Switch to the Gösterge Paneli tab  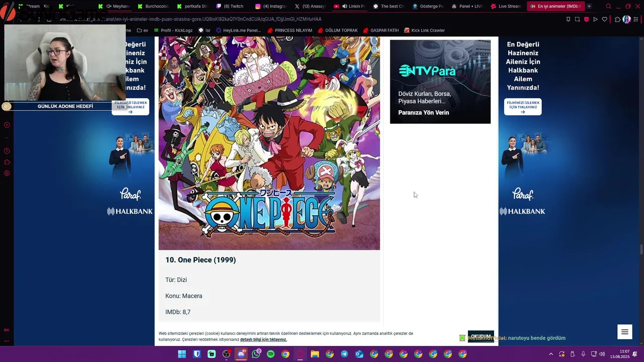pyautogui.click(x=428, y=6)
